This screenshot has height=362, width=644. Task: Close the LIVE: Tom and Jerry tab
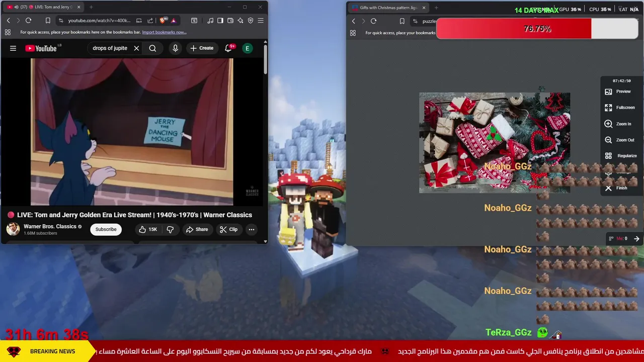[78, 7]
